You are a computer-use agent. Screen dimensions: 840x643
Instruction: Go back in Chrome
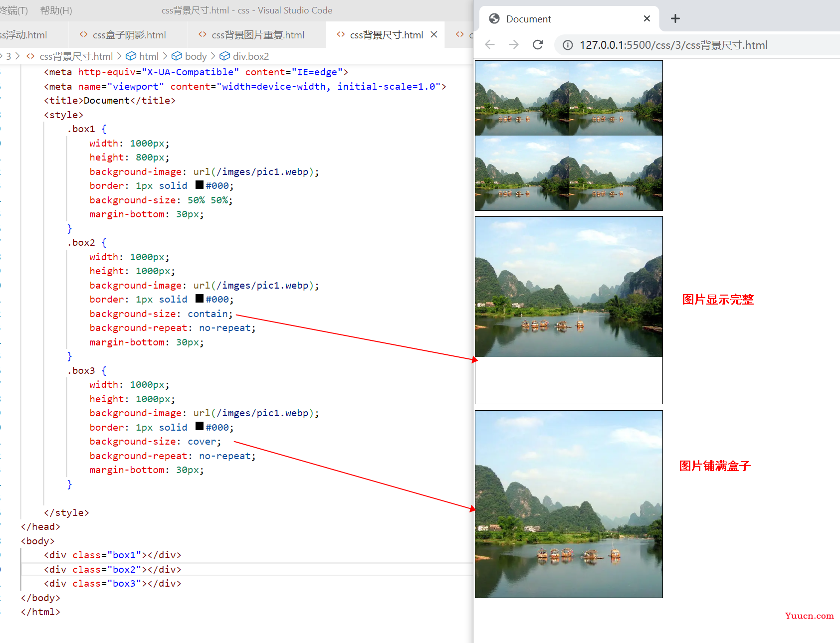tap(490, 45)
